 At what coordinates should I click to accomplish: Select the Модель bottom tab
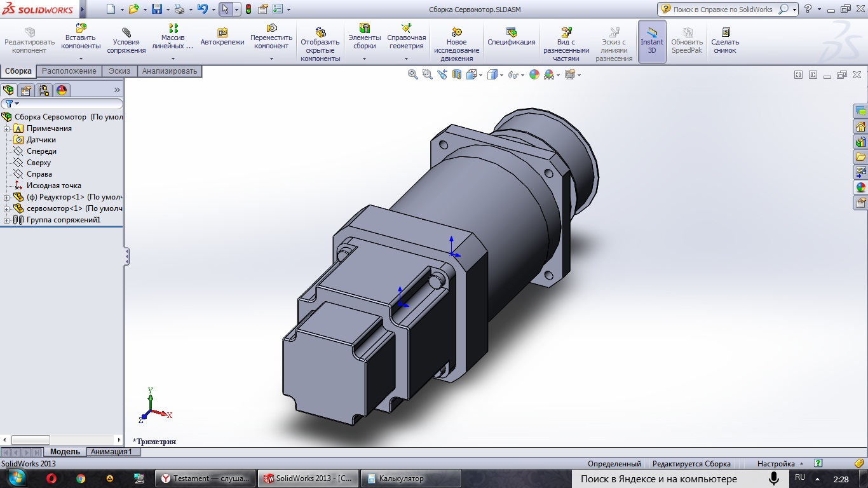click(65, 452)
